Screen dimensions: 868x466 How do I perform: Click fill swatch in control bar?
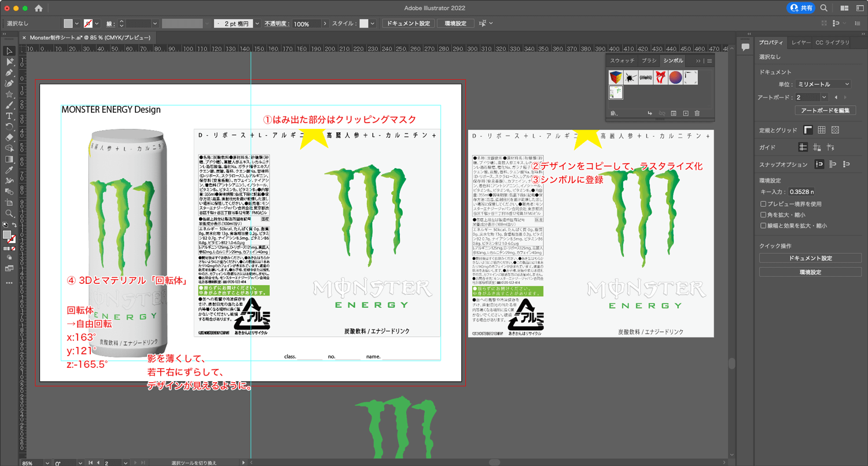tap(68, 24)
